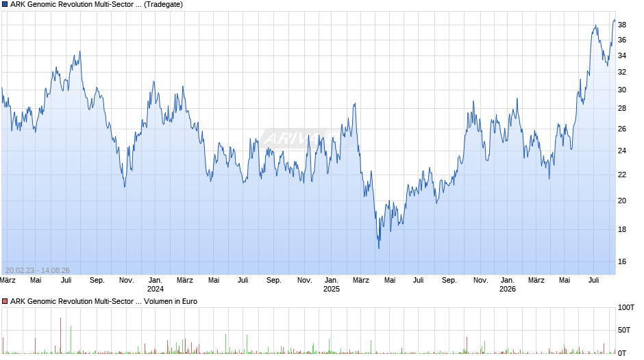Click the volume axis label 0T
644x360 pixels.
pyautogui.click(x=622, y=353)
